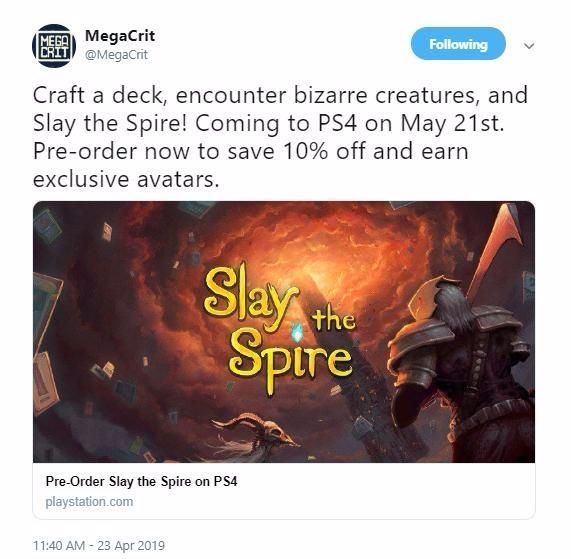Expand the tweet options chevron

point(529,46)
